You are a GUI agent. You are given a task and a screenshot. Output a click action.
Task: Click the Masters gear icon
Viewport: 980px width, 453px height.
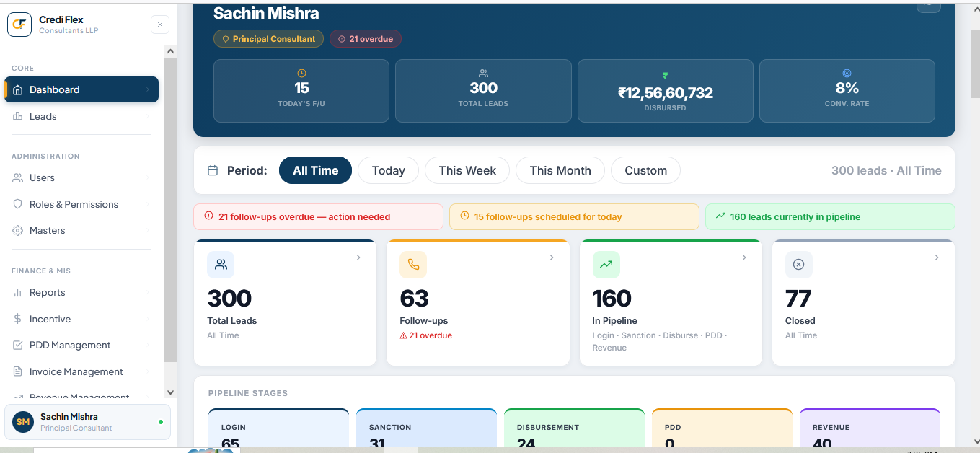18,231
